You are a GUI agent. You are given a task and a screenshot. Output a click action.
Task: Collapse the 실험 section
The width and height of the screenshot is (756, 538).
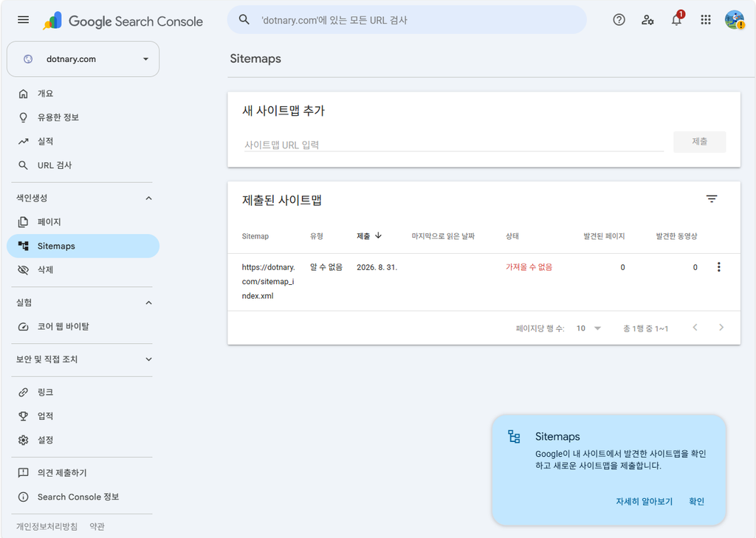(x=149, y=303)
